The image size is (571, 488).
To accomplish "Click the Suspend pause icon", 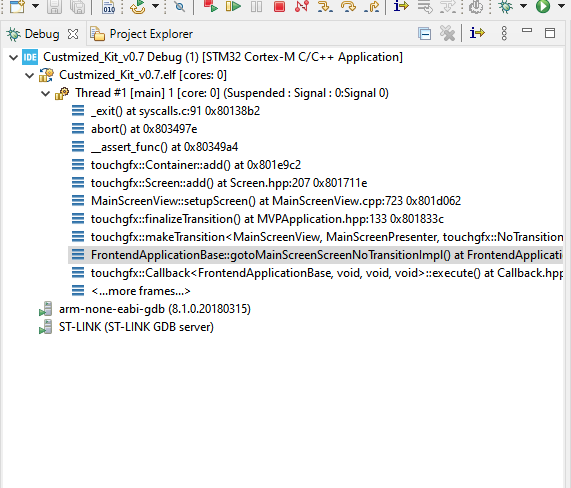I will pos(256,6).
